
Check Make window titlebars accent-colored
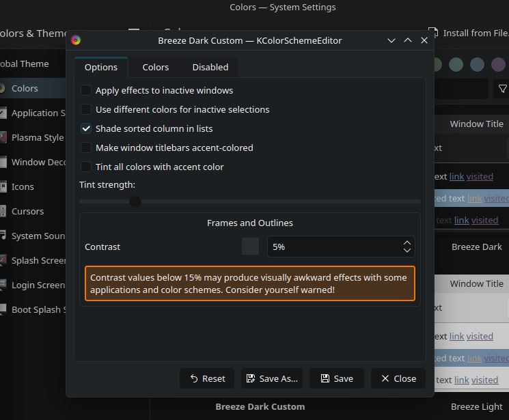(x=86, y=148)
